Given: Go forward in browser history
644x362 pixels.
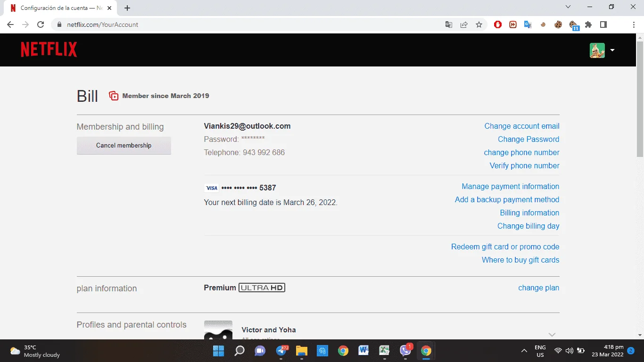Looking at the screenshot, I should pos(25,25).
